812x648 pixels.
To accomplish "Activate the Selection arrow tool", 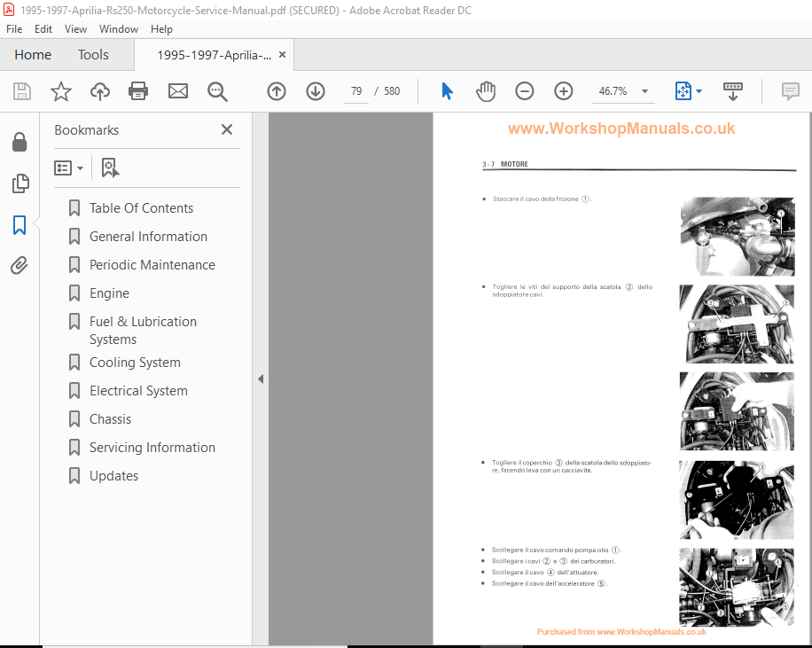I will coord(447,91).
